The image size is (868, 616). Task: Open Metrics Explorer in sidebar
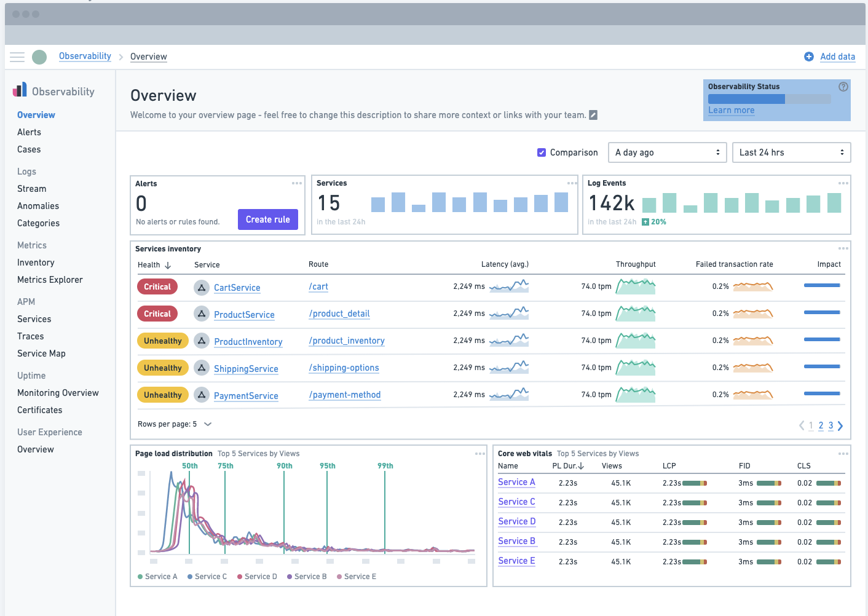pos(50,280)
